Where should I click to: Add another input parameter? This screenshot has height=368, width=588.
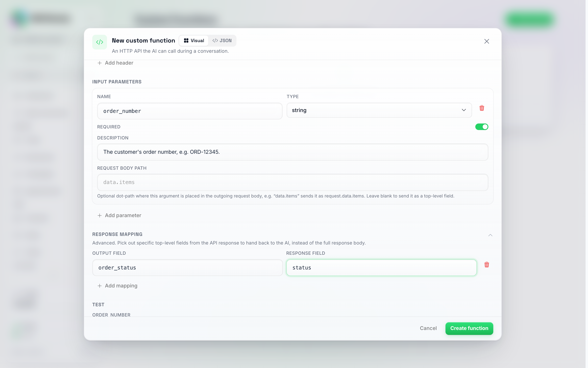tap(119, 215)
